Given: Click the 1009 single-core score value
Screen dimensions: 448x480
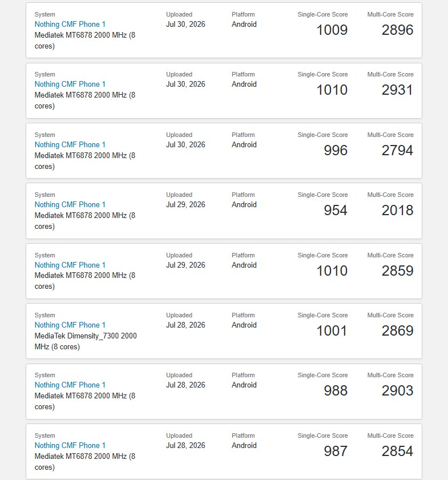Looking at the screenshot, I should point(332,30).
